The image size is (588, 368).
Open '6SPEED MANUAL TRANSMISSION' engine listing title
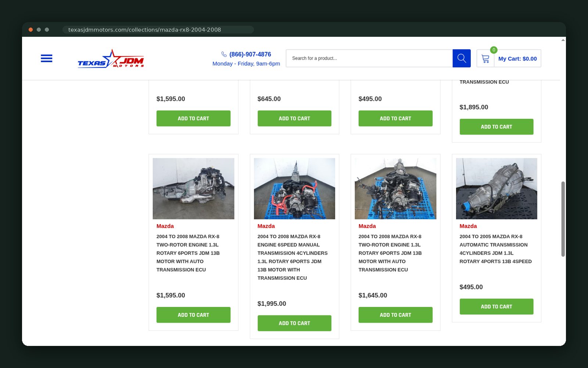click(293, 257)
